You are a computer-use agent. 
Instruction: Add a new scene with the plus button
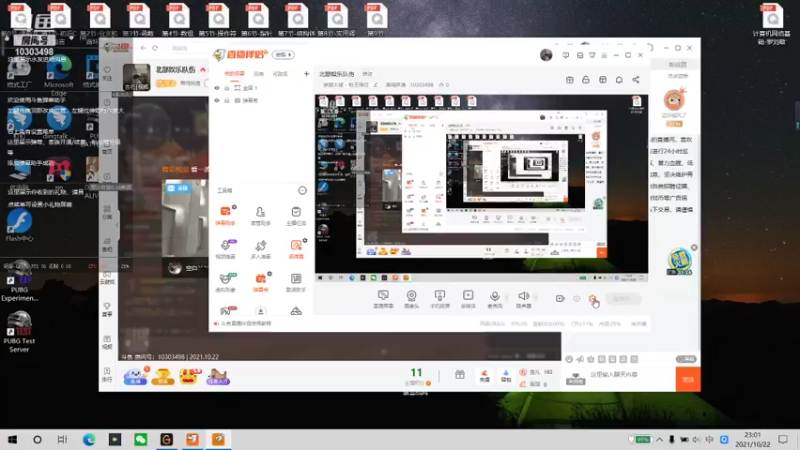click(306, 74)
